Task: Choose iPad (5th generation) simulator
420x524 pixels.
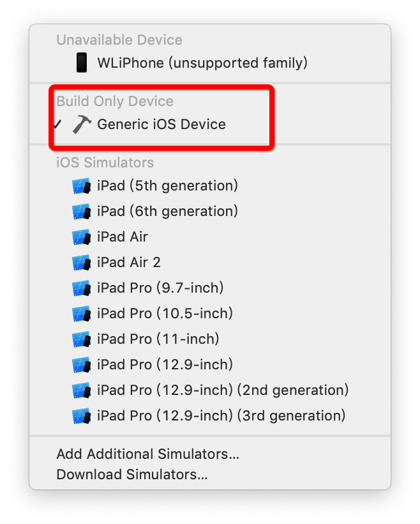Action: click(167, 186)
